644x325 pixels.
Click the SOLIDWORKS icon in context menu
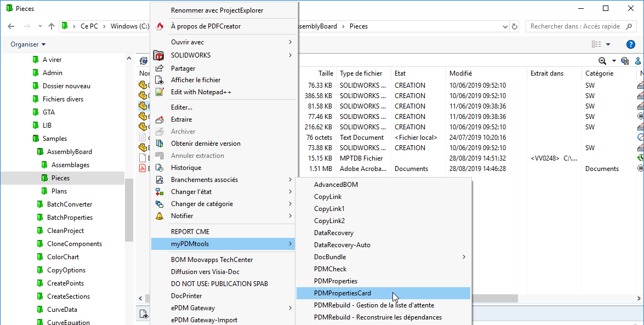tap(159, 55)
